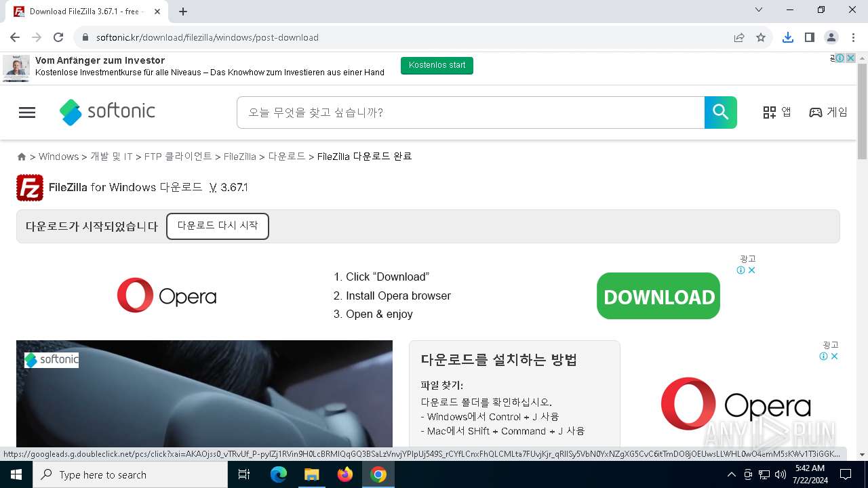Open AdChoices info on top ad
The height and width of the screenshot is (488, 868).
pyautogui.click(x=840, y=58)
